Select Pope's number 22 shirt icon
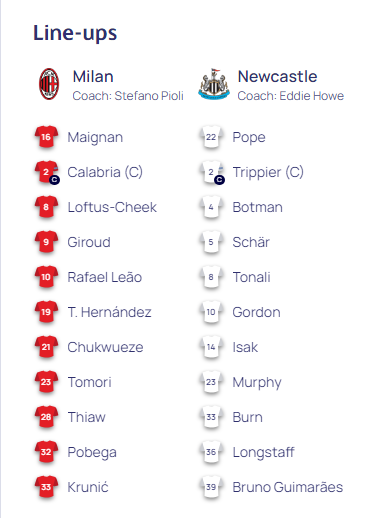Screen dimensions: 389x518 211,137
